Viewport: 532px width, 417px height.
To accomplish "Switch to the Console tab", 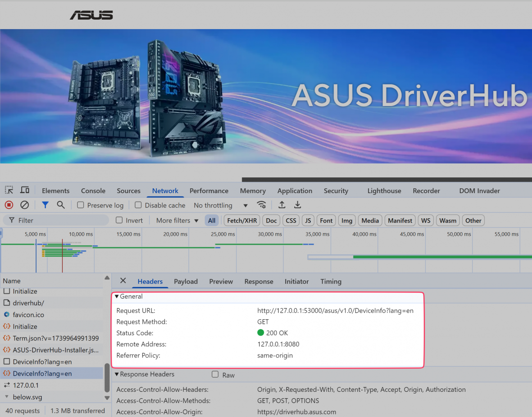I will [93, 191].
